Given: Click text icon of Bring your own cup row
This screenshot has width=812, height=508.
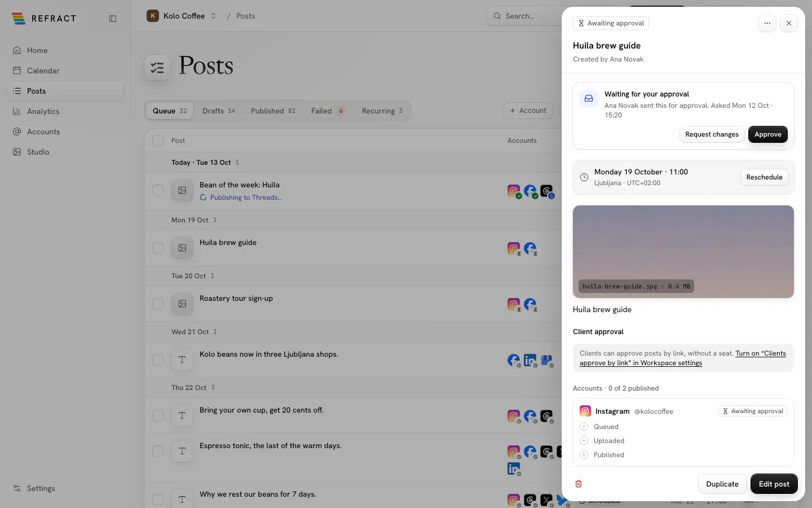Looking at the screenshot, I should pyautogui.click(x=182, y=415).
